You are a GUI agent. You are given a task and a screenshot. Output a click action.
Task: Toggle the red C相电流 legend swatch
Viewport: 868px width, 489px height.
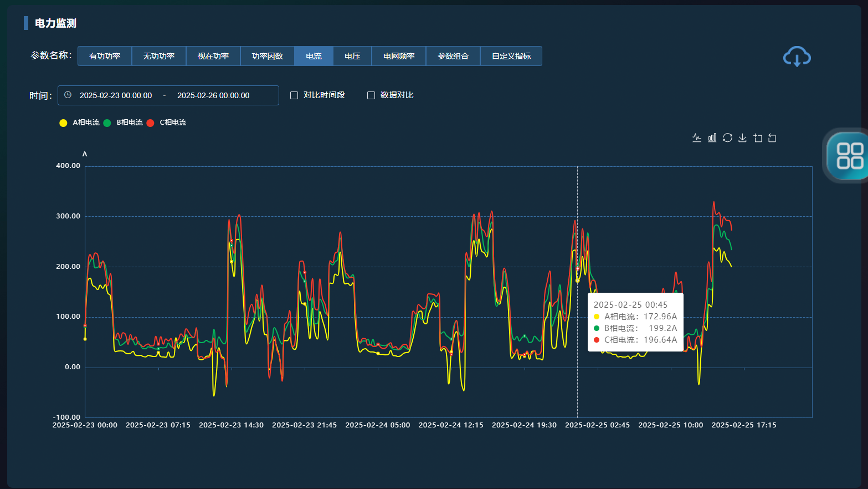coord(150,123)
